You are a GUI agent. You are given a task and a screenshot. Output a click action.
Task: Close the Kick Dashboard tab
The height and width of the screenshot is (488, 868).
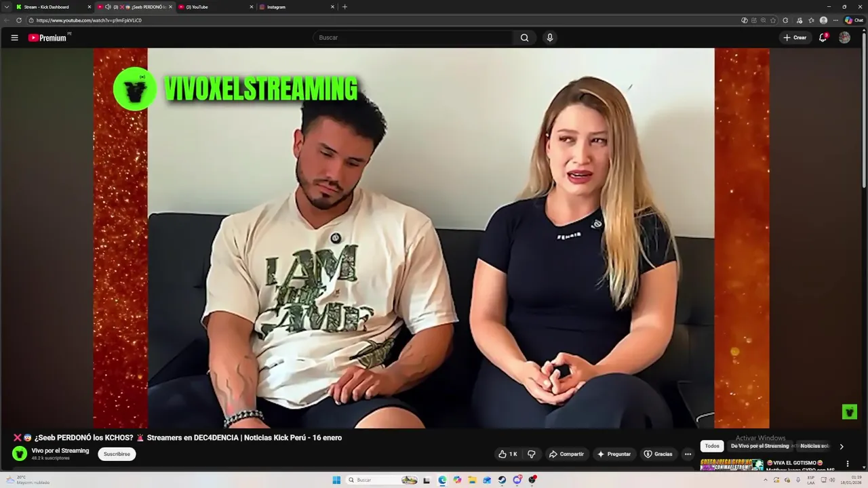pos(89,7)
